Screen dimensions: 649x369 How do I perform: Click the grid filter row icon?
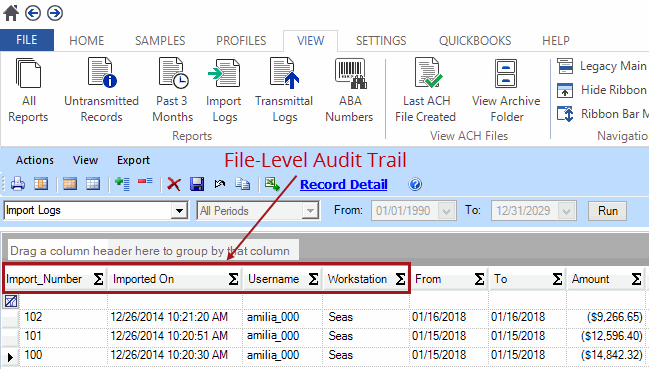tap(11, 301)
